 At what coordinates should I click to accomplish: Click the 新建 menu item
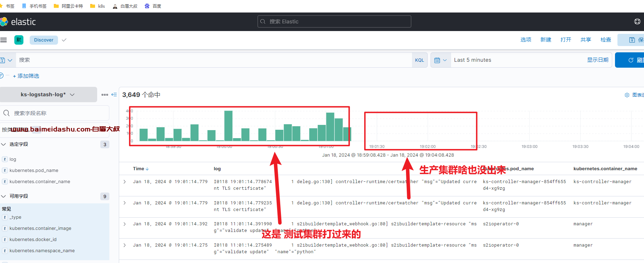[x=545, y=40]
